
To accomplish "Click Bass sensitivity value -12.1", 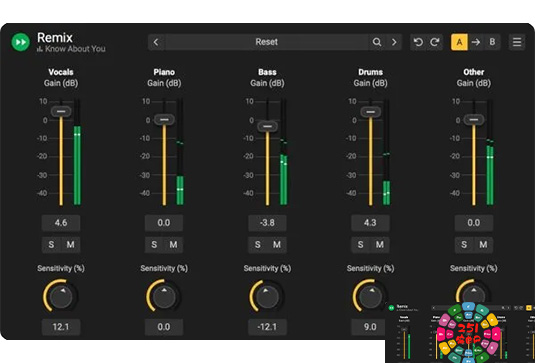I will [268, 327].
